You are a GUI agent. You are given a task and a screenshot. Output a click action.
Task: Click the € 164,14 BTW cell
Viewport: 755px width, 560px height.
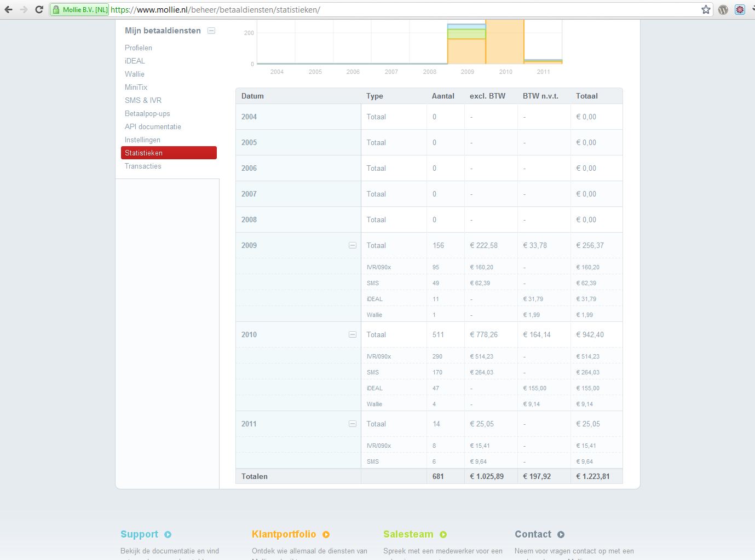(537, 334)
